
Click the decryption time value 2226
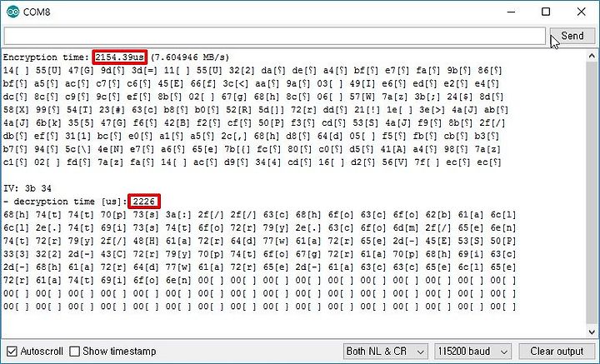[144, 201]
